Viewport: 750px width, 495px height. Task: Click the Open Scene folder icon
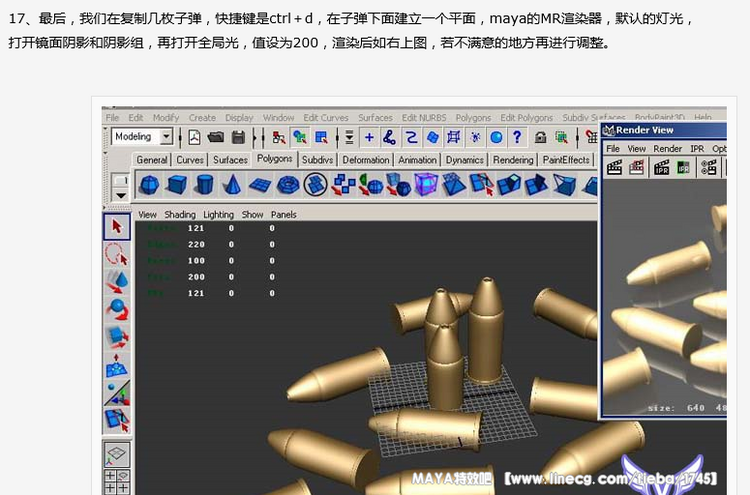point(216,138)
